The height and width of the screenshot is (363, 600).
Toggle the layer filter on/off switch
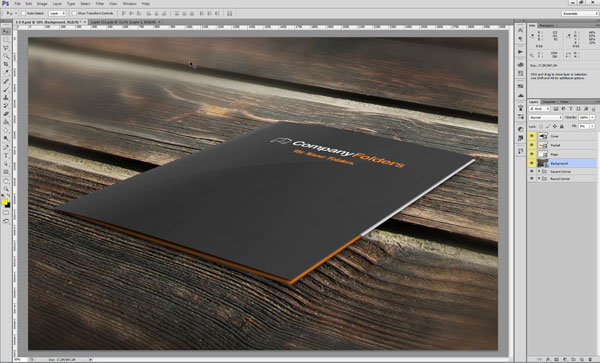(593, 109)
